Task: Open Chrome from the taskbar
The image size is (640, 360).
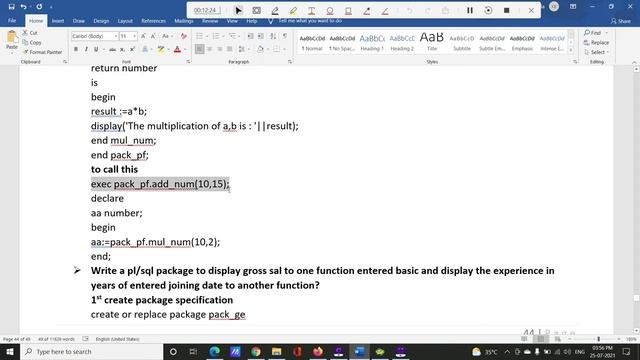Action: [x=256, y=351]
